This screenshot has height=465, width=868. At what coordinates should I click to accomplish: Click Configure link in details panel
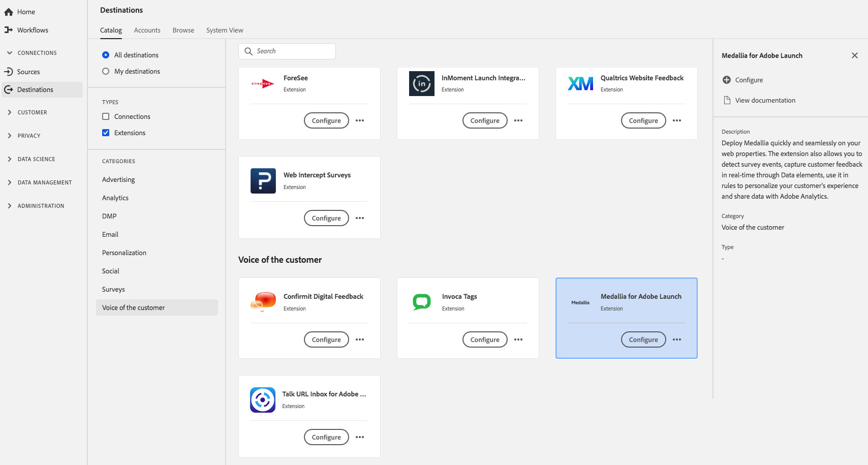(749, 80)
